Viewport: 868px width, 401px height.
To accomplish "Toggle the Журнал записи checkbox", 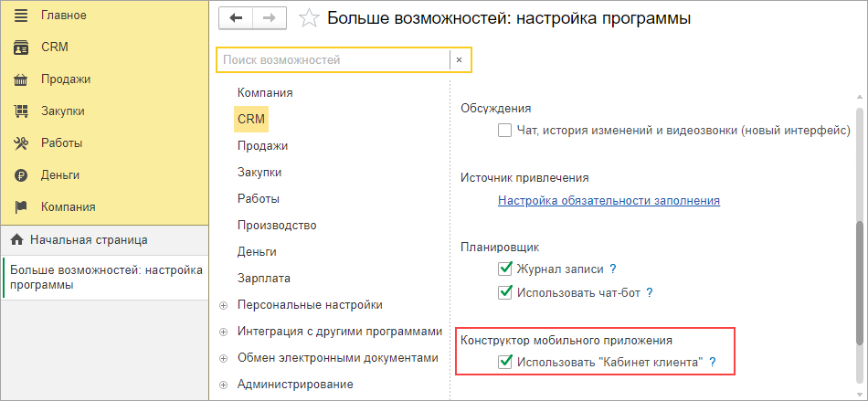I will (x=504, y=269).
